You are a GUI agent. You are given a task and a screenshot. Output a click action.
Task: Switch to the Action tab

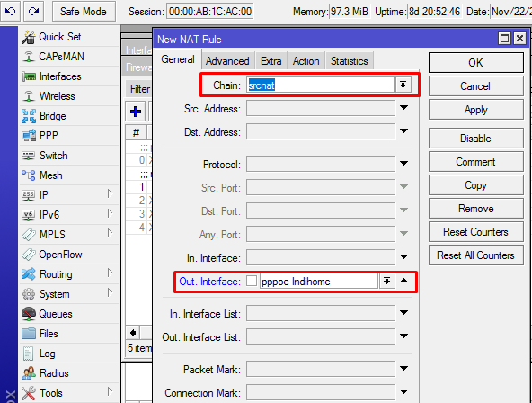(306, 61)
